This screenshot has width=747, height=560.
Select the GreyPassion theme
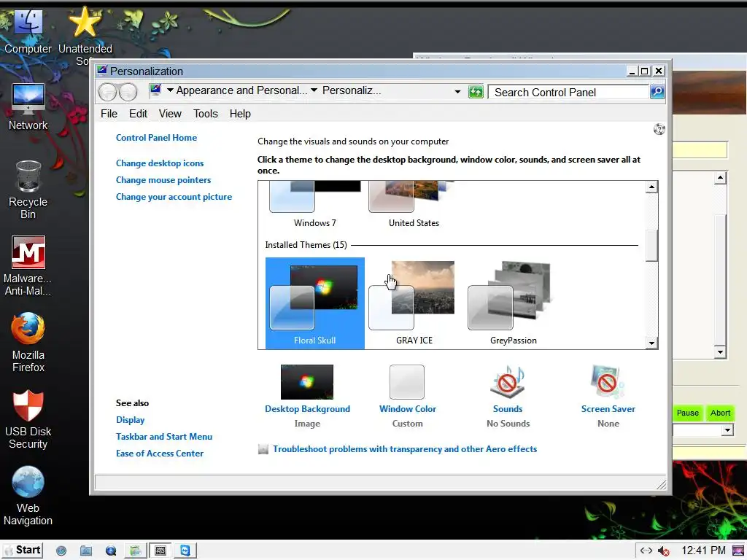click(x=513, y=303)
